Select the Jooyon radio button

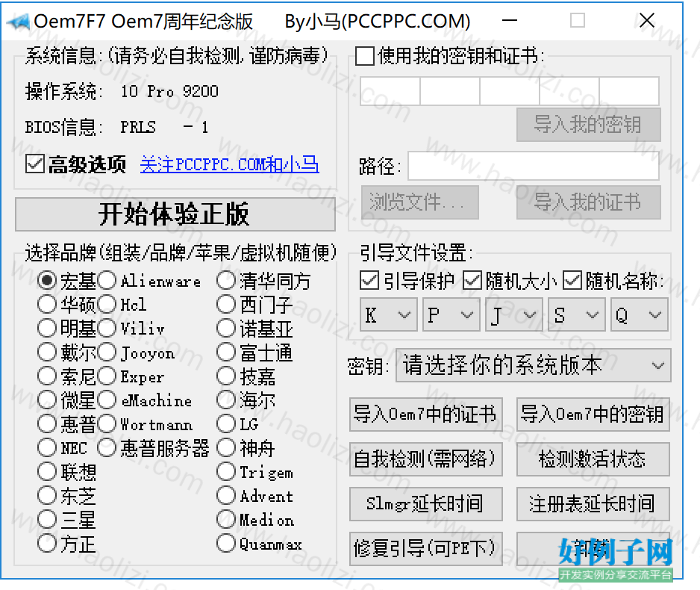(x=107, y=353)
